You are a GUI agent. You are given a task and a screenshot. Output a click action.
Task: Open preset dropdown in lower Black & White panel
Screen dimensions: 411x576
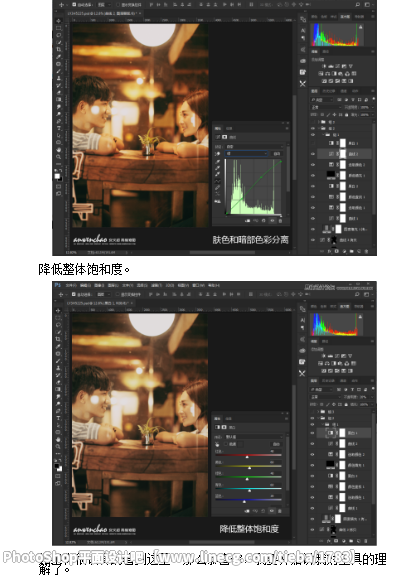(253, 437)
